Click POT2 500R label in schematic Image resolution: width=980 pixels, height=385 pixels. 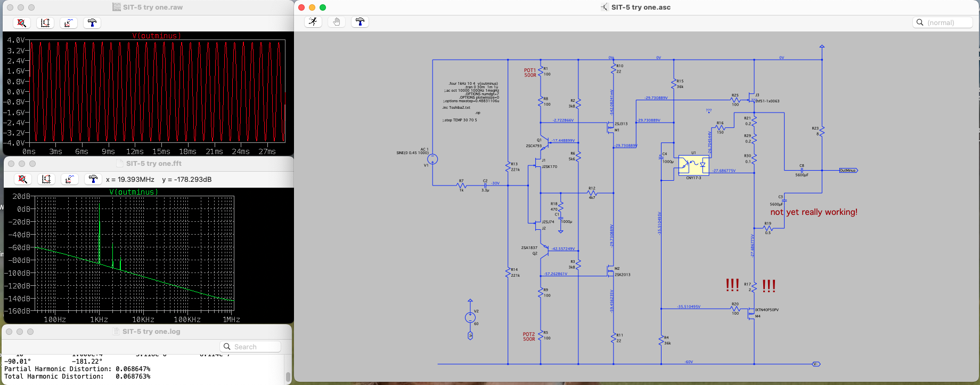pos(529,336)
